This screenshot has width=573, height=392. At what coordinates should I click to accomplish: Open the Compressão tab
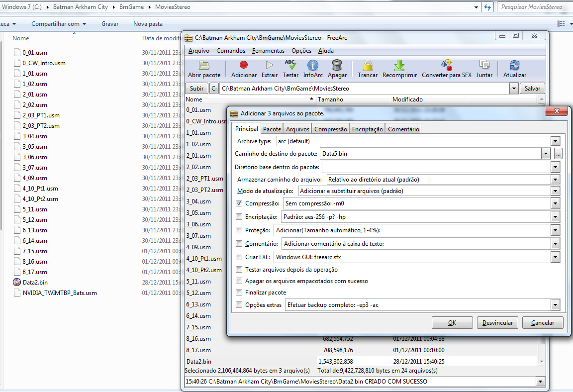click(330, 129)
